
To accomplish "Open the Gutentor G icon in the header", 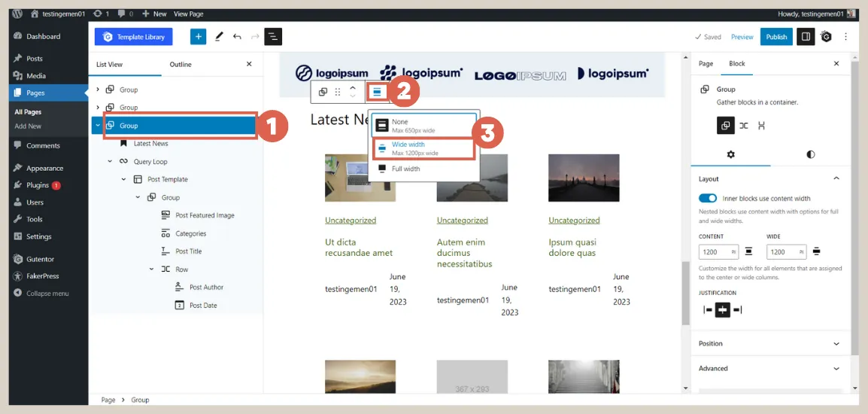I will [x=827, y=37].
